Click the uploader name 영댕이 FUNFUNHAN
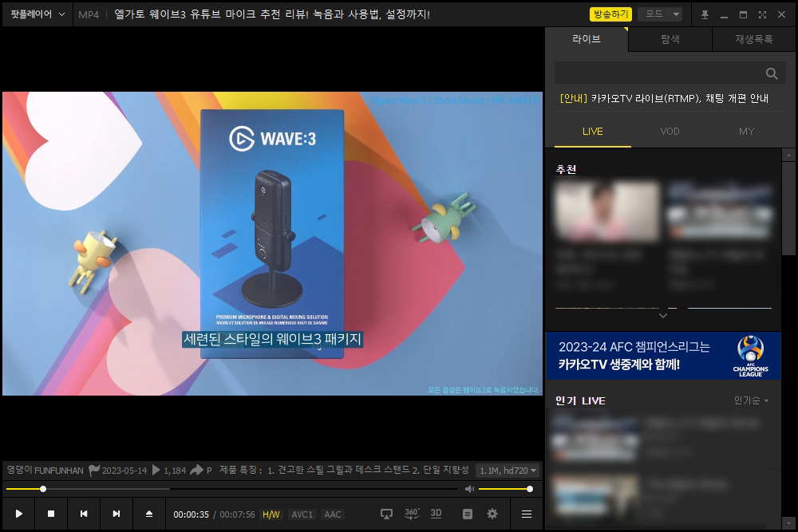The width and height of the screenshot is (798, 532). [45, 471]
